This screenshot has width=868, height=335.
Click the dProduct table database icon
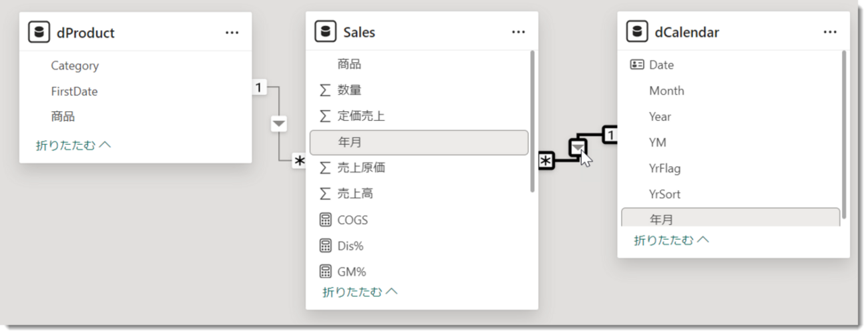pyautogui.click(x=39, y=32)
